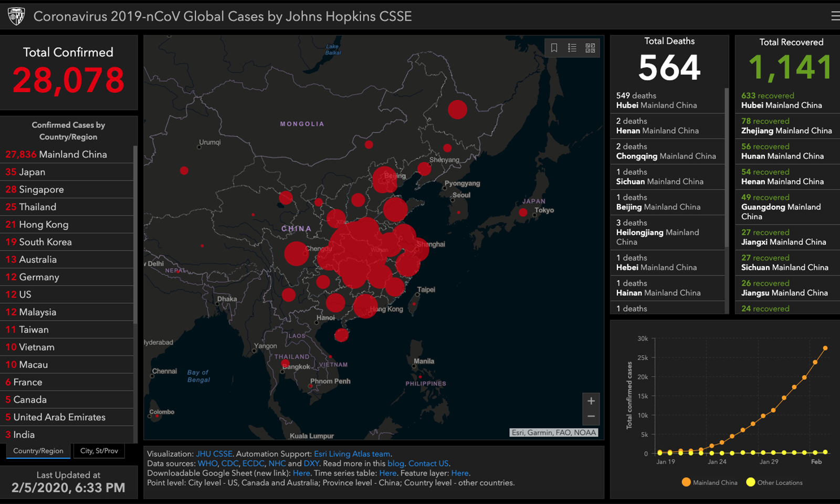
Task: Select the Hunan 56 recovered entry
Action: pyautogui.click(x=787, y=151)
